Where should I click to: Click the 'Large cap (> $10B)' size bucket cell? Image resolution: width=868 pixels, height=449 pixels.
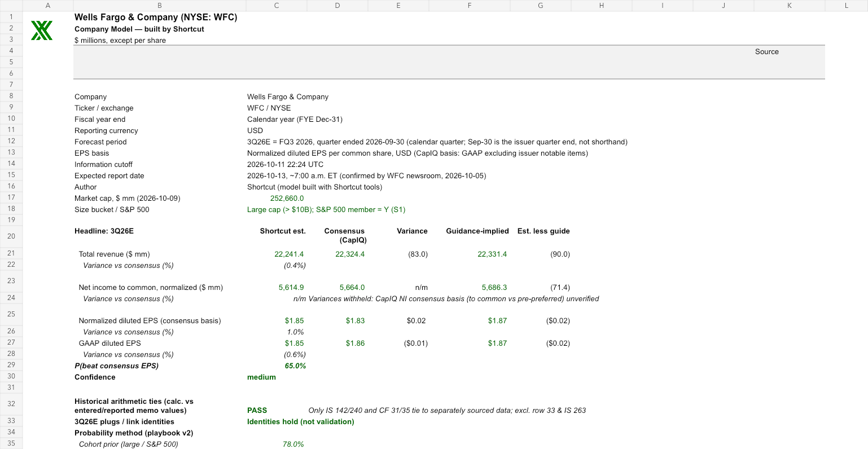click(326, 209)
